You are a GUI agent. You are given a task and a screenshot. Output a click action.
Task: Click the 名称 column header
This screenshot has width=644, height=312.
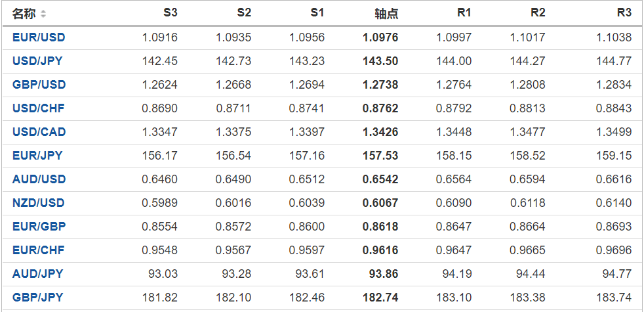pos(24,14)
